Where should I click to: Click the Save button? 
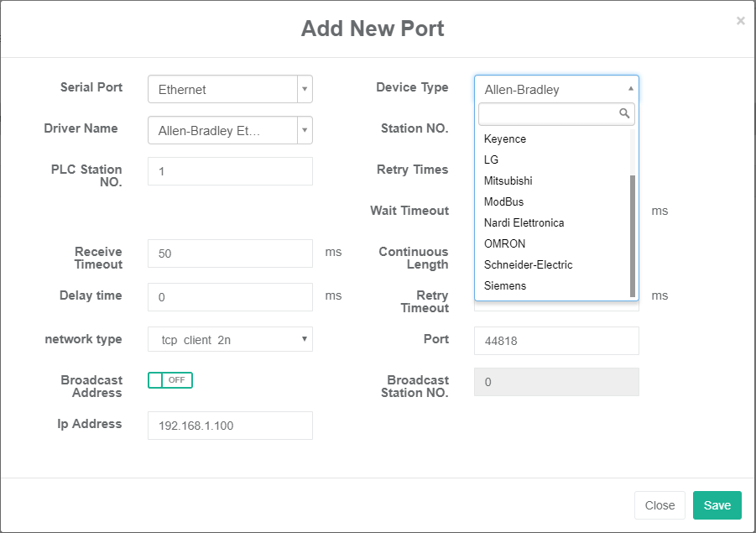717,505
